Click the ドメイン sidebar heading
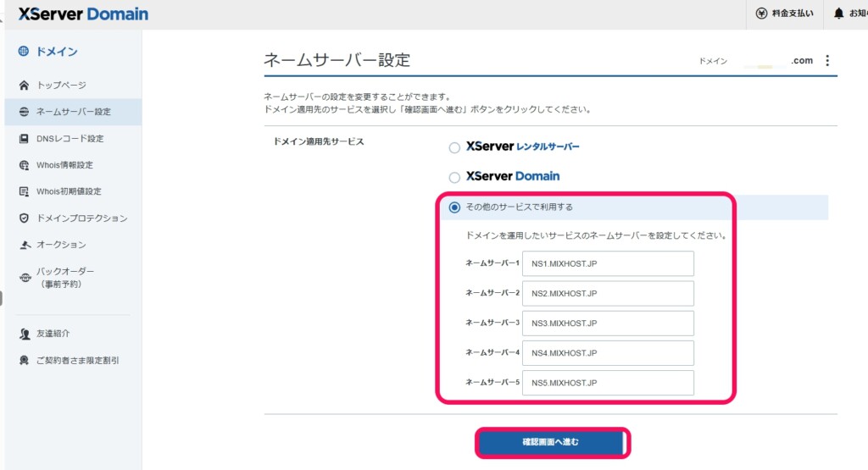The image size is (868, 470). pos(57,52)
